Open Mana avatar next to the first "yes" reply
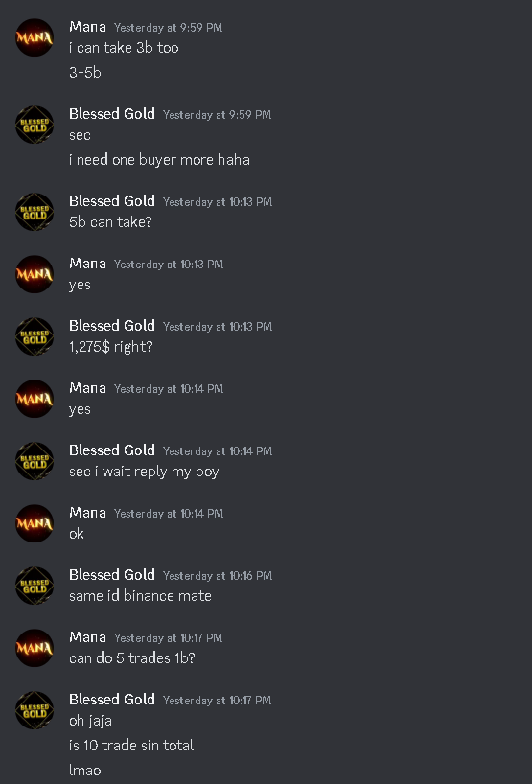 tap(35, 274)
